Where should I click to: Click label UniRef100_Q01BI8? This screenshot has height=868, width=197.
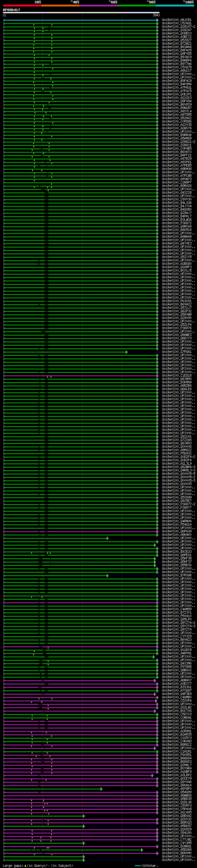177,650
